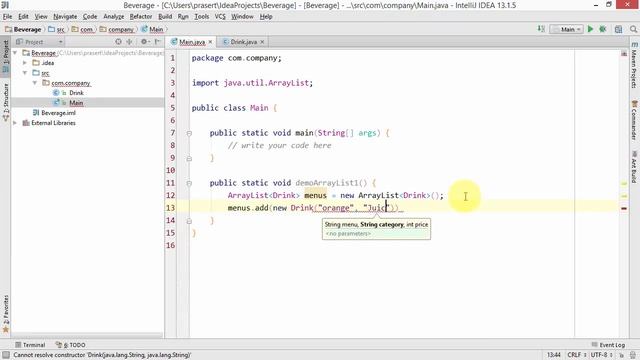Open the Build menu
Image resolution: width=640 pixels, height=360 pixels.
(165, 16)
